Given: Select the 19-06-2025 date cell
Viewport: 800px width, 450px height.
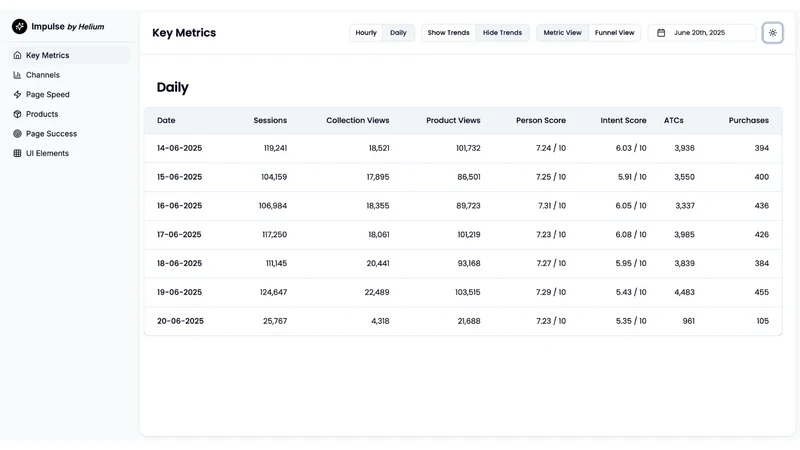Looking at the screenshot, I should click(x=180, y=292).
